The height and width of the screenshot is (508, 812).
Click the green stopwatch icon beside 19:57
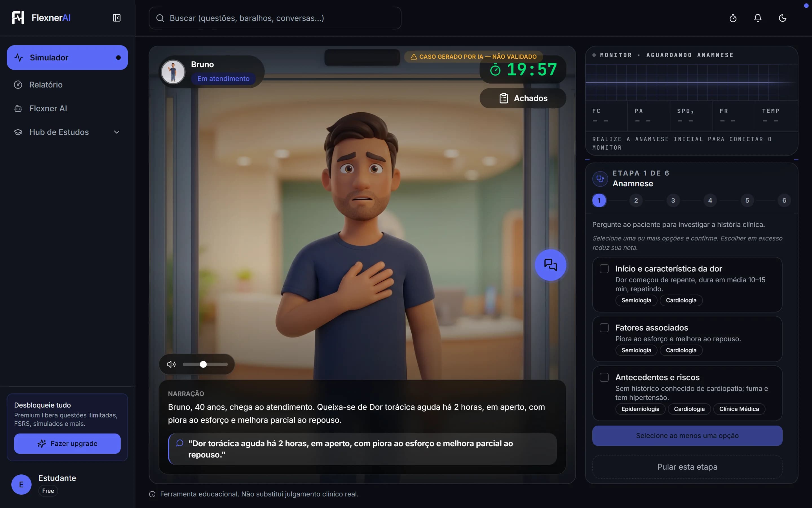495,70
